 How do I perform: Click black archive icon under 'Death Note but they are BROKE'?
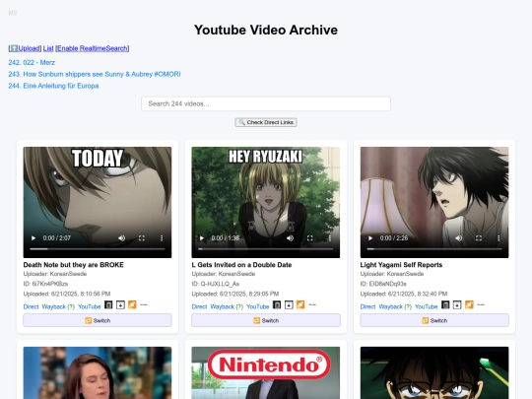click(108, 305)
